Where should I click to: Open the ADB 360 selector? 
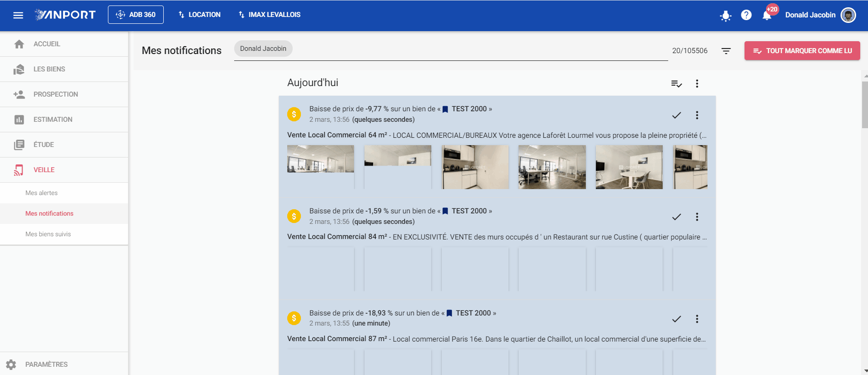[136, 15]
